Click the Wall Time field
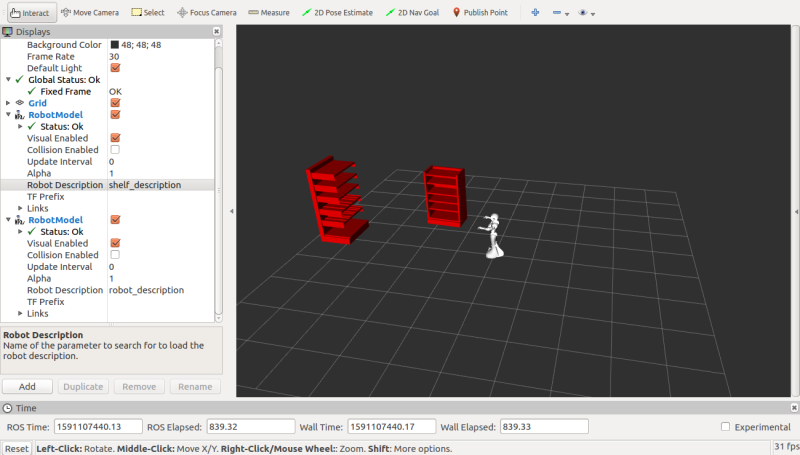Viewport: 800px width, 455px height. 392,426
